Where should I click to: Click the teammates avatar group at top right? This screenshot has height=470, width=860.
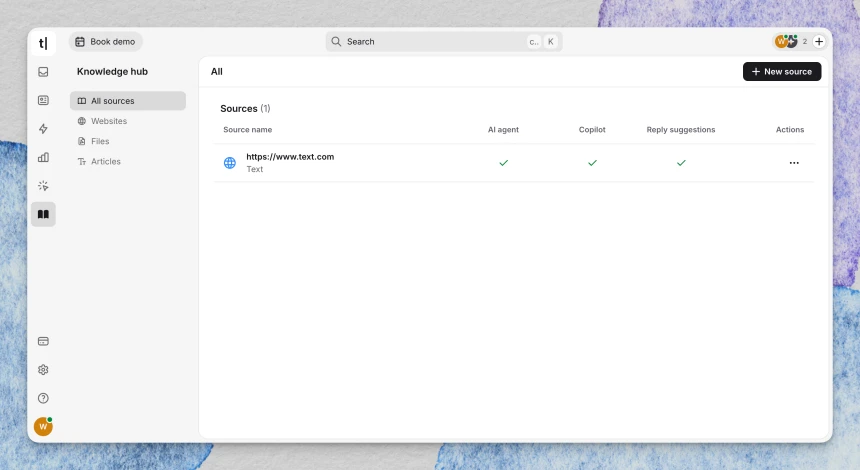(x=786, y=41)
